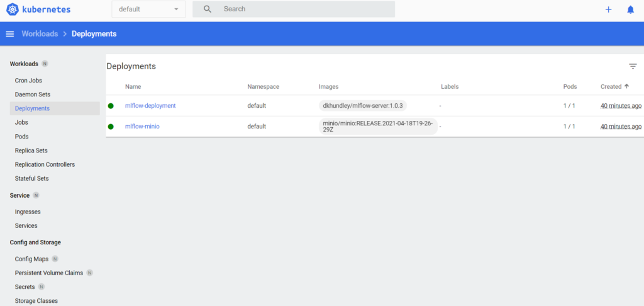This screenshot has width=644, height=306.
Task: Open Secrets in the sidebar
Action: [25, 287]
